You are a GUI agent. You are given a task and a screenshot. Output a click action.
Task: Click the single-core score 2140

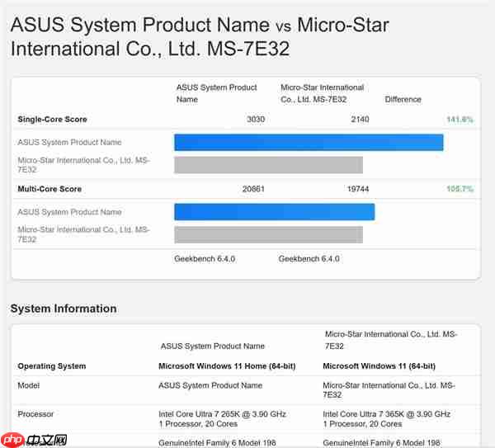pos(360,120)
